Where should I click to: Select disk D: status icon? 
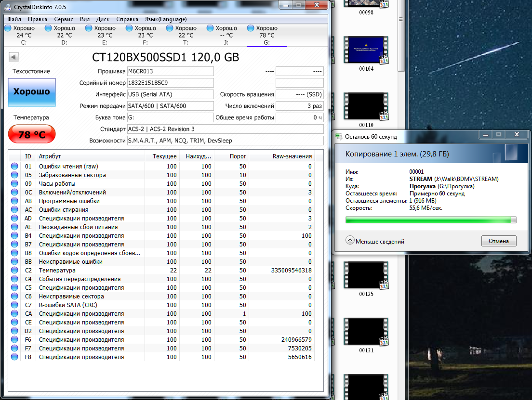[48, 28]
